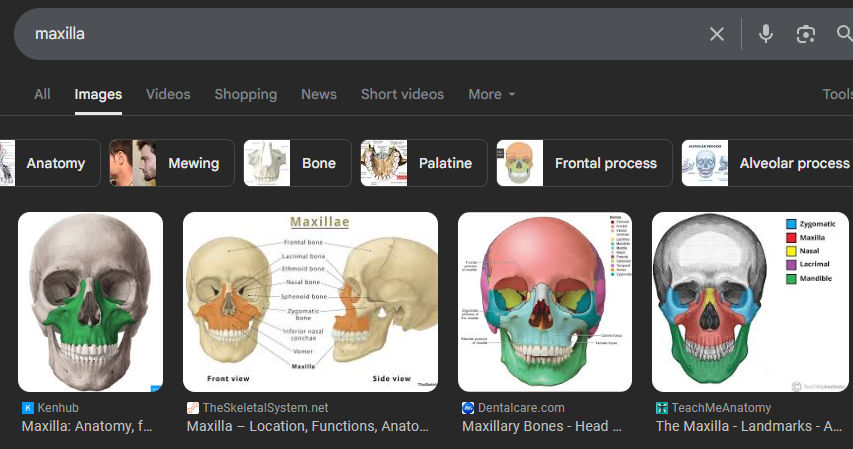Open search by image with the camera lens icon
Screen dimensions: 853x449
coord(805,34)
